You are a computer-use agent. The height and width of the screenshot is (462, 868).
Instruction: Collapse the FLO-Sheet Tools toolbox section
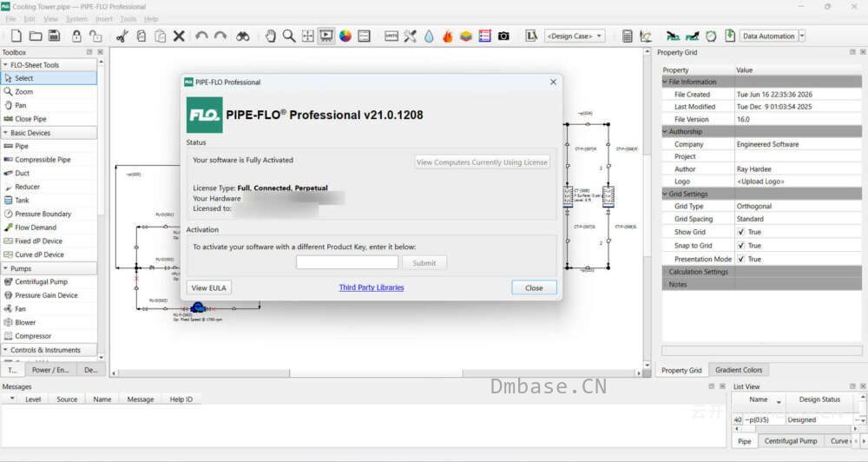point(5,65)
